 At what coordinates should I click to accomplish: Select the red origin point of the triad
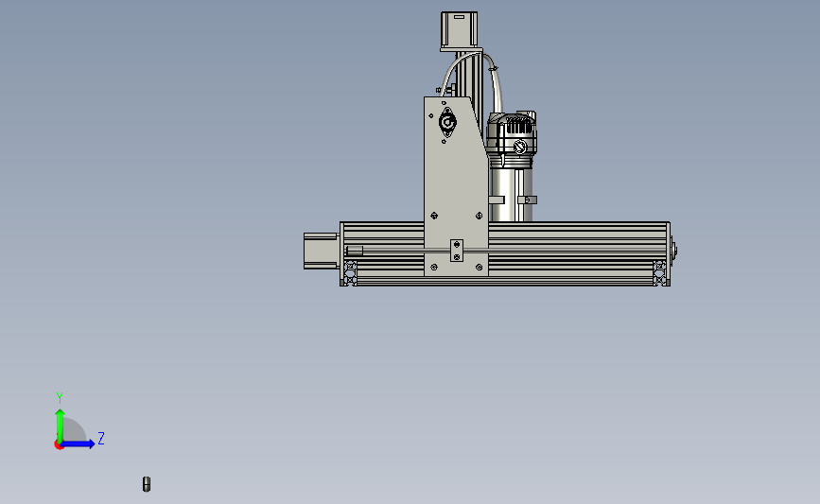[59, 445]
